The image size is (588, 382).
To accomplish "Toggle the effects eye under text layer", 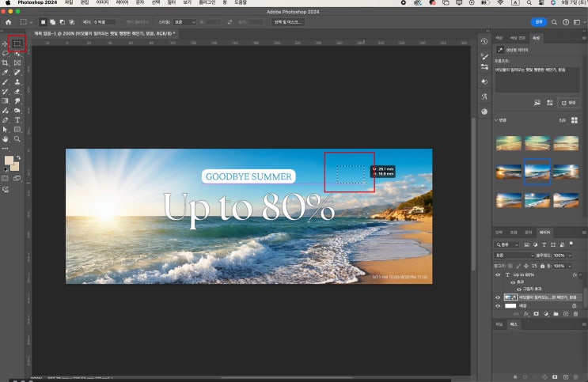I will point(513,282).
